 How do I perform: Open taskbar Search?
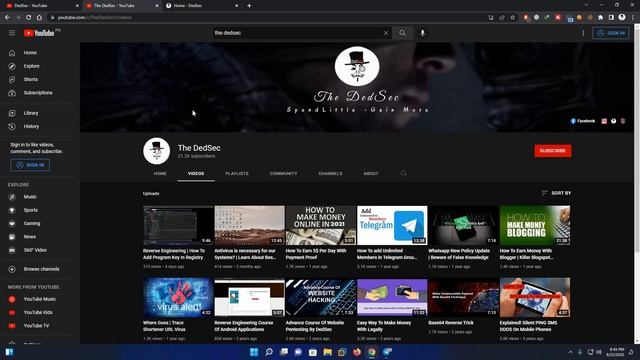coord(269,352)
